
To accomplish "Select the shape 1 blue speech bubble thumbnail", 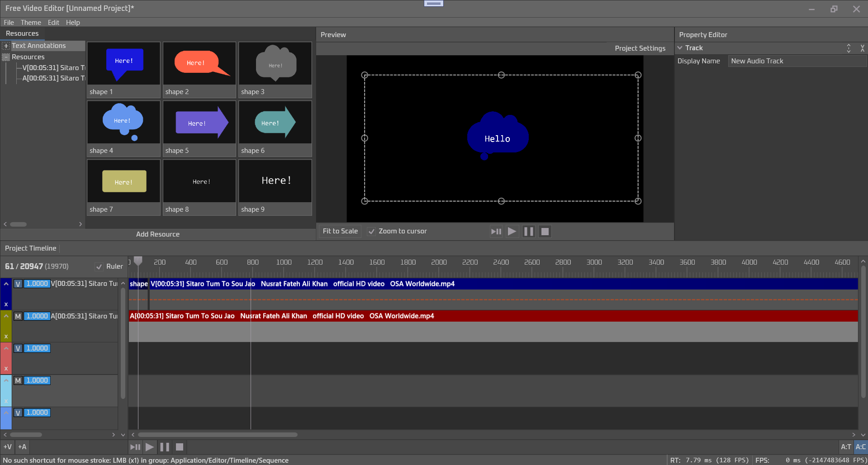I will click(x=123, y=64).
